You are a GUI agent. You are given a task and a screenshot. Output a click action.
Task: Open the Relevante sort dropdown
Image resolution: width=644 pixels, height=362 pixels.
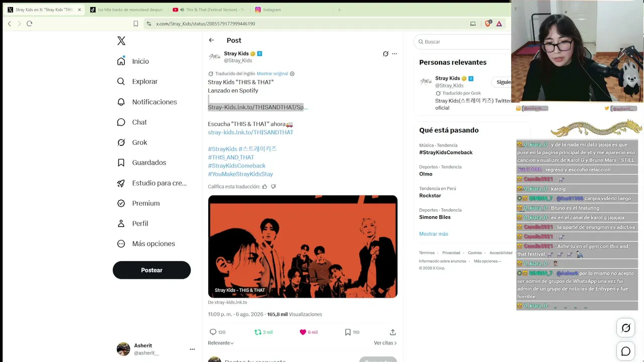pyautogui.click(x=221, y=343)
